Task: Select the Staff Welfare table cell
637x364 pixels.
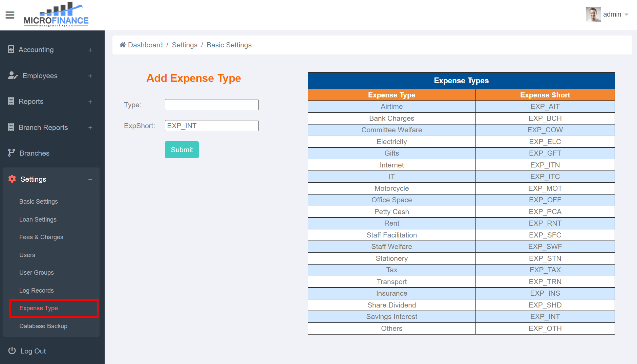Action: (391, 247)
